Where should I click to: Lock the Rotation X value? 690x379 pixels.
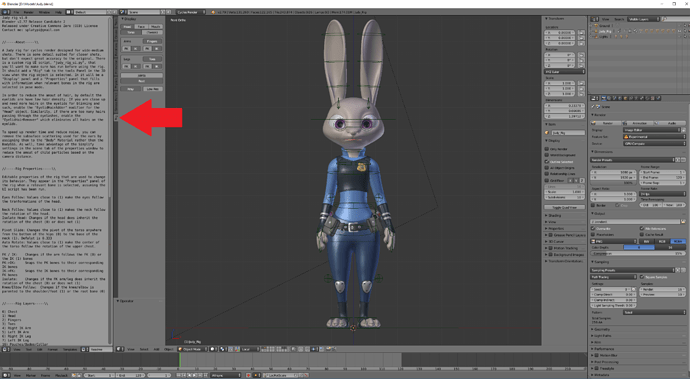(x=581, y=55)
